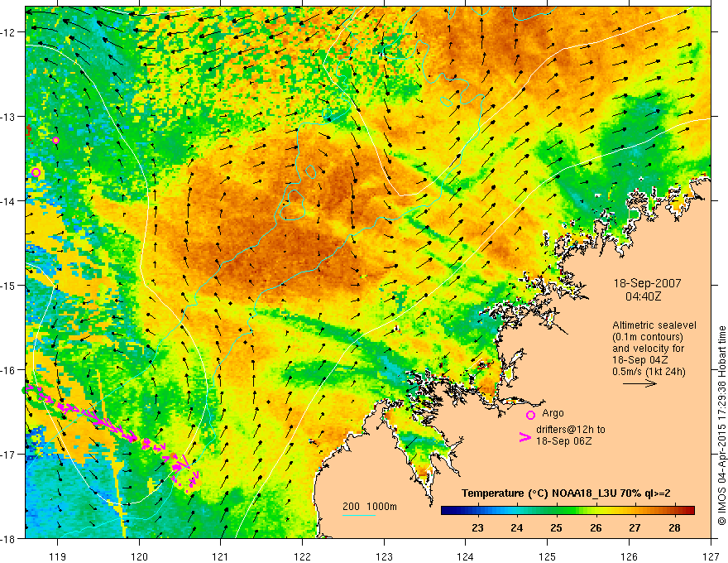This screenshot has width=728, height=563.
Task: Click longitude axis label 126
Action: [629, 556]
